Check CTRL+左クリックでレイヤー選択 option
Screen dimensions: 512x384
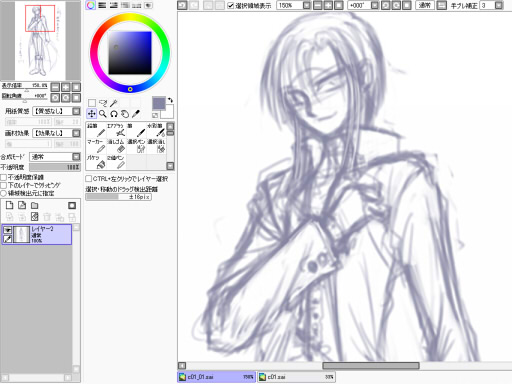tap(89, 179)
